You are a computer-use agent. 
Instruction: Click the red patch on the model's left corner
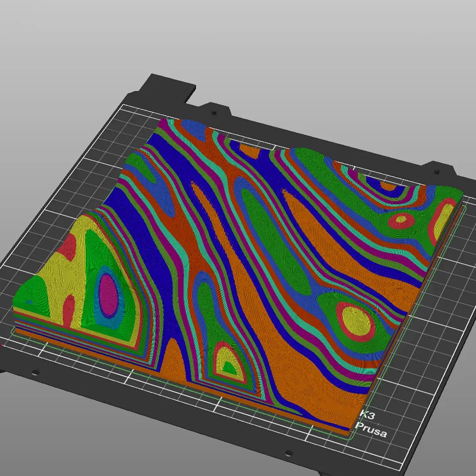66,248
